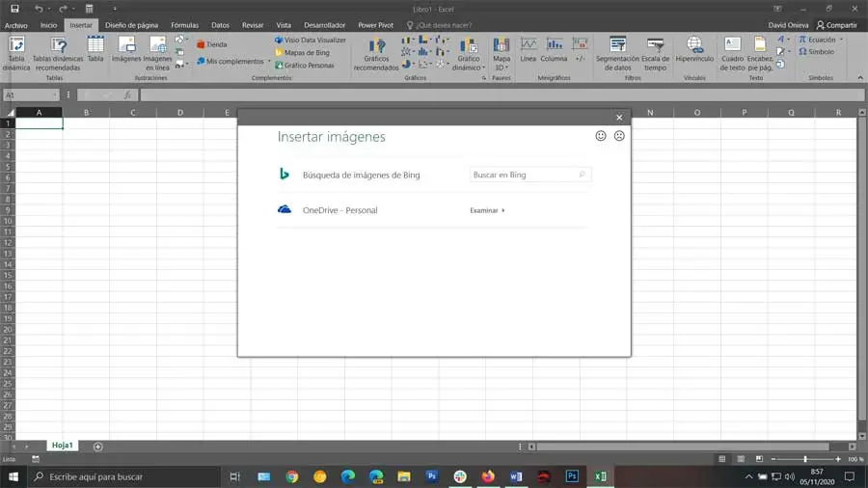Click Búsqueda de imágenes de Bing
This screenshot has height=488, width=868.
click(361, 175)
